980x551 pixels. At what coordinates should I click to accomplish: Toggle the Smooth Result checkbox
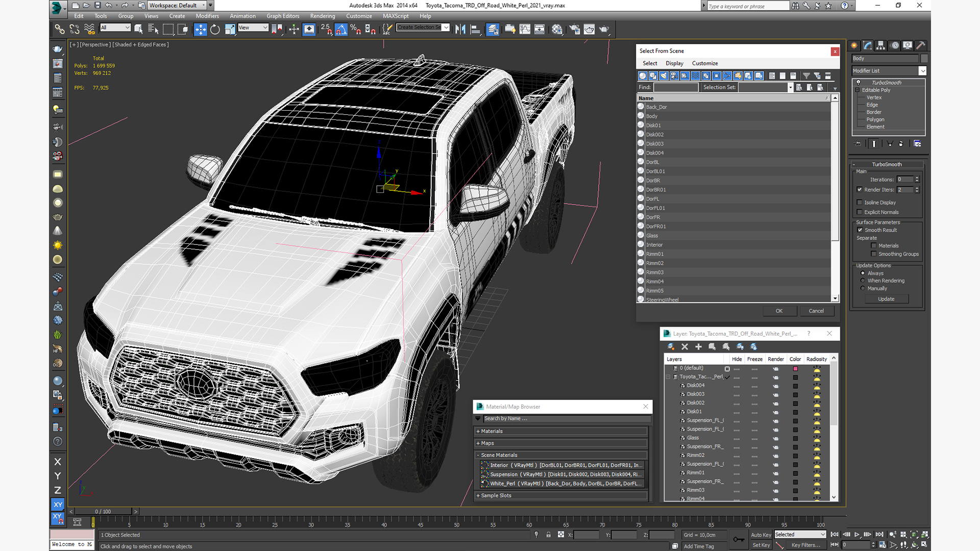tap(860, 230)
